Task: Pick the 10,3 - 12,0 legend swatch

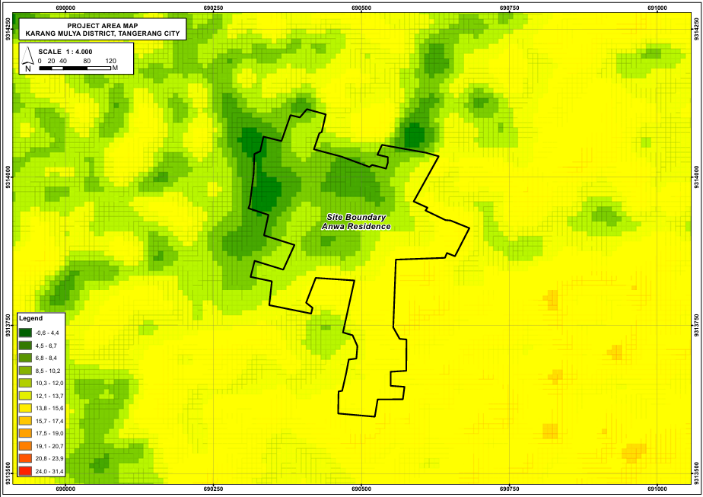Action: 25,383
